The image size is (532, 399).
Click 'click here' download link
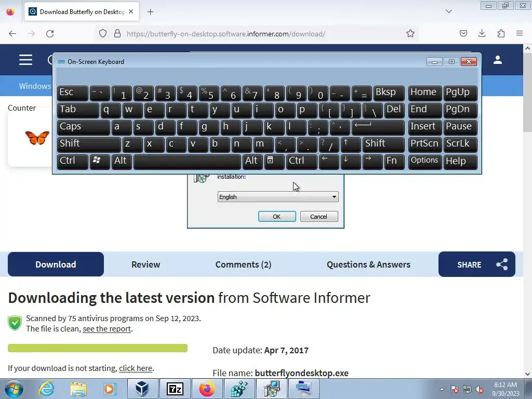(136, 368)
